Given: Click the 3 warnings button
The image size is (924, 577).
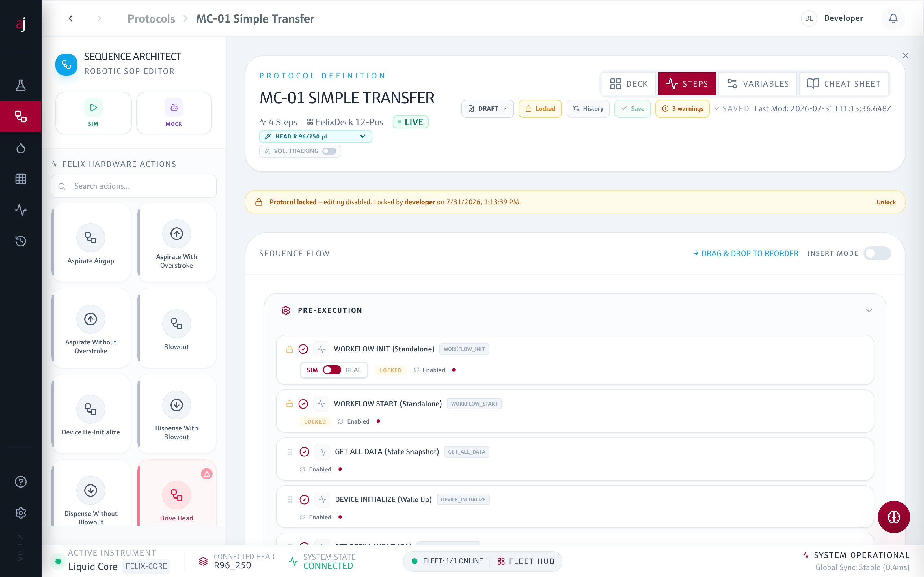Looking at the screenshot, I should (x=682, y=109).
